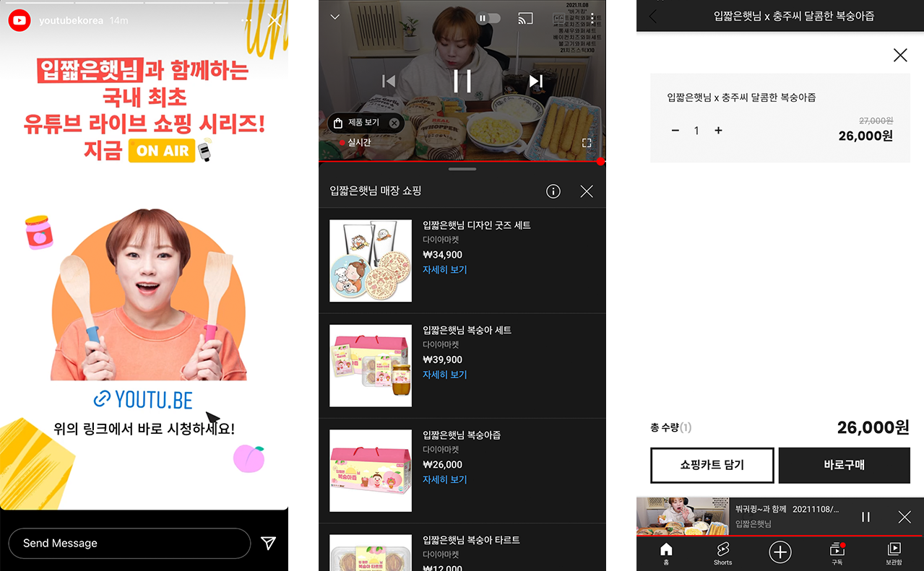Open player three-dot menu

coord(592,18)
